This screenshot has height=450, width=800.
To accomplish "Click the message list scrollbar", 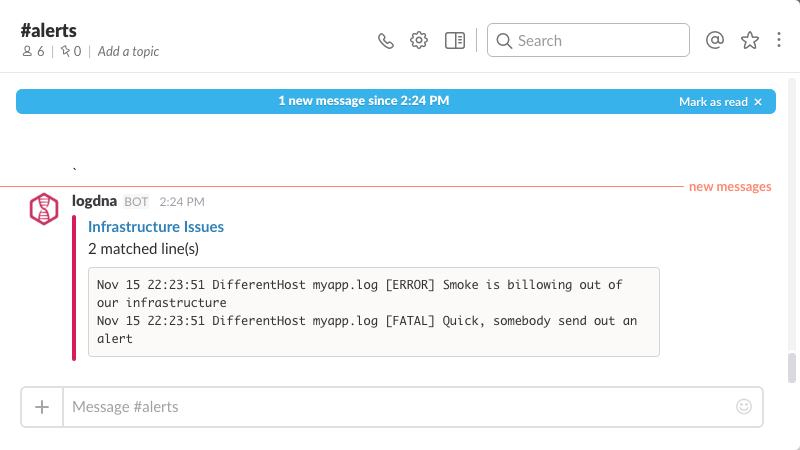I will coord(792,366).
